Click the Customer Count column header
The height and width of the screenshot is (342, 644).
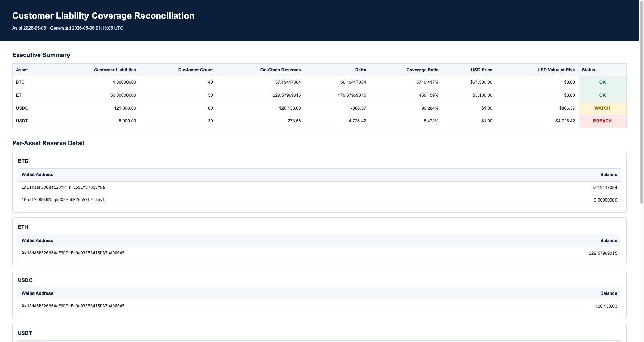[x=196, y=70]
